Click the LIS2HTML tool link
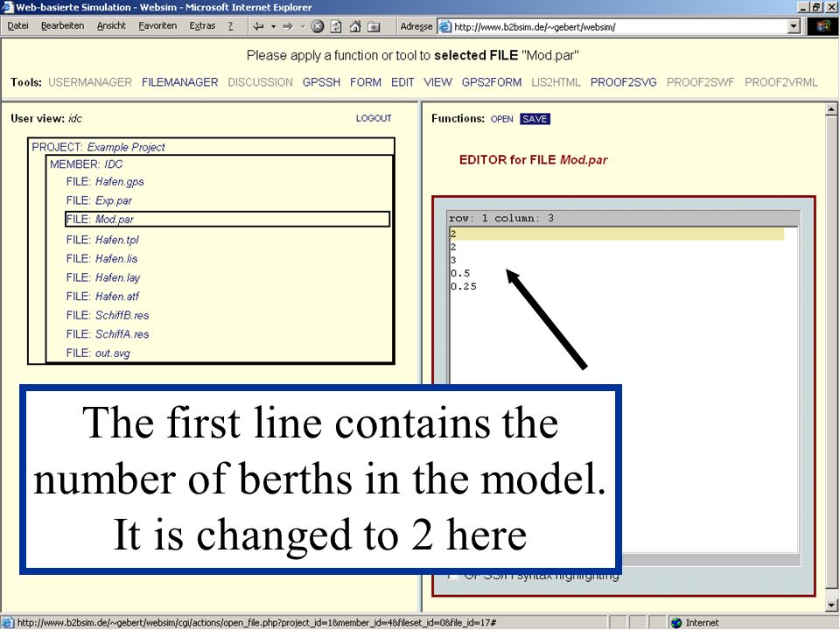The height and width of the screenshot is (630, 840). coord(556,82)
